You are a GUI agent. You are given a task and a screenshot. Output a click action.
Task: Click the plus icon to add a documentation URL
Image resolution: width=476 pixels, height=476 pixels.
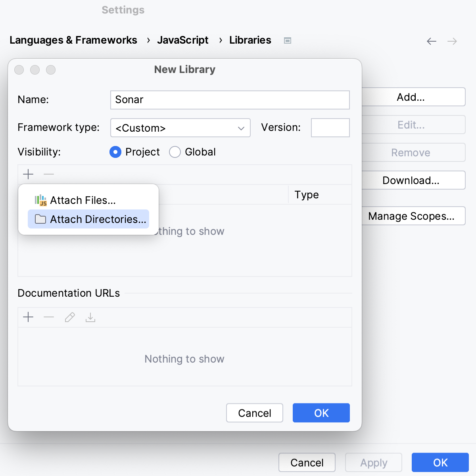click(28, 317)
